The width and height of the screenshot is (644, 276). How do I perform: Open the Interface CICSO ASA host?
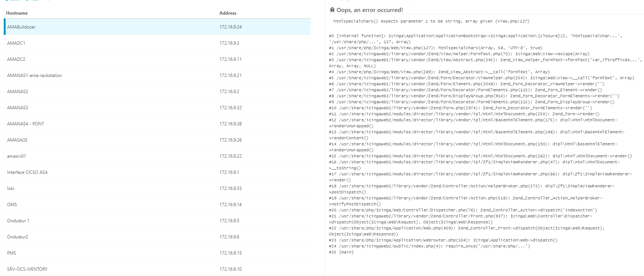(157, 172)
